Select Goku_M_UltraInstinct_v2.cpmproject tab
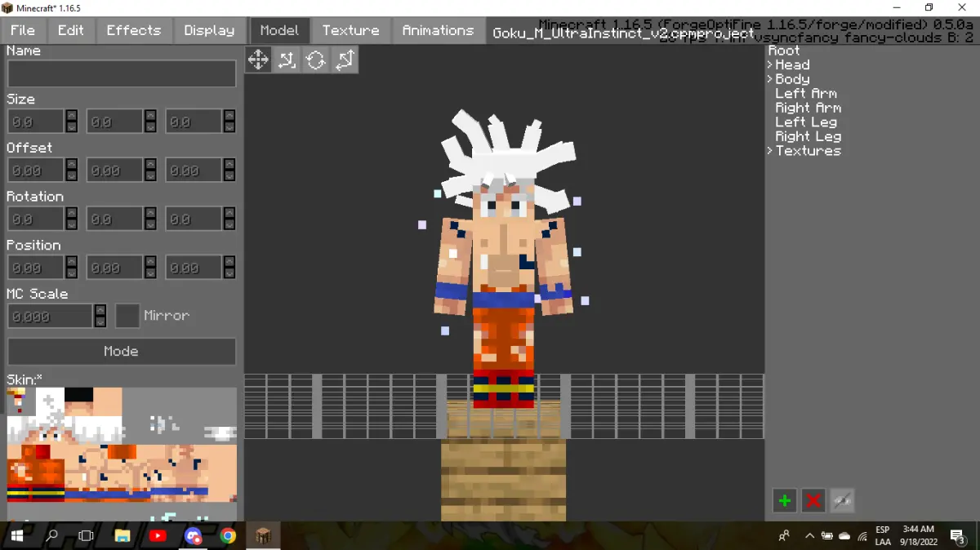The width and height of the screenshot is (980, 550). coord(622,34)
